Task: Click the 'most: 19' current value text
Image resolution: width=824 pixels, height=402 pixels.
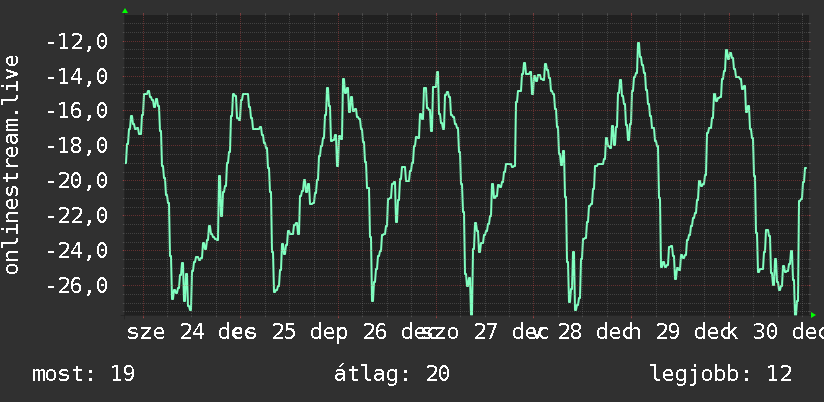Action: (x=84, y=374)
